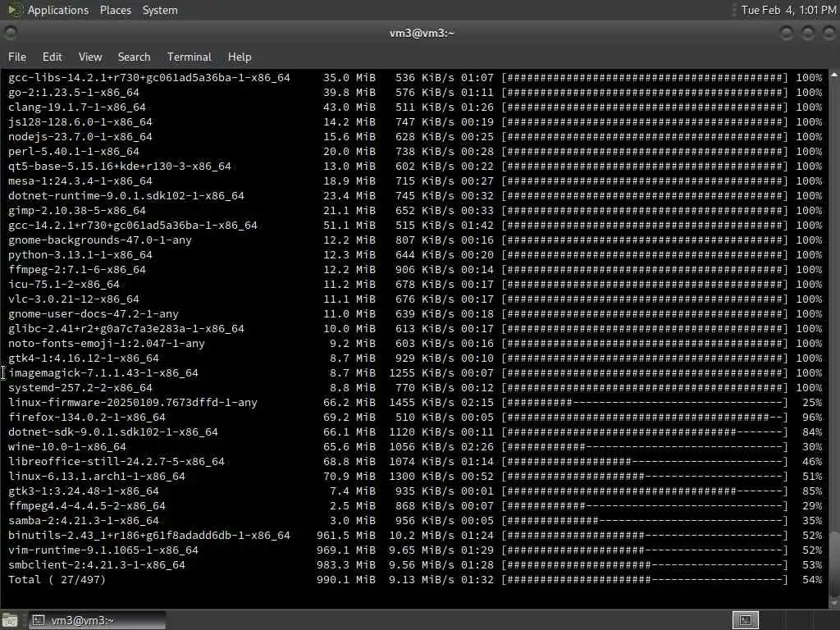Click the 30% value in wine row
Screen dimensions: 840x630
[812, 447]
